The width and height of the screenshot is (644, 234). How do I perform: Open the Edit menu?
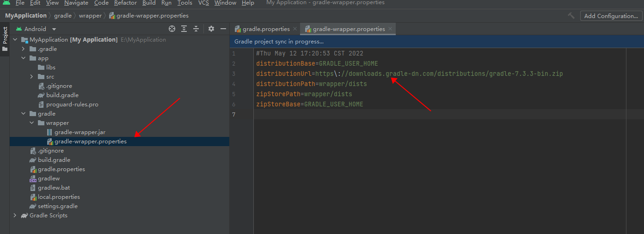[35, 3]
